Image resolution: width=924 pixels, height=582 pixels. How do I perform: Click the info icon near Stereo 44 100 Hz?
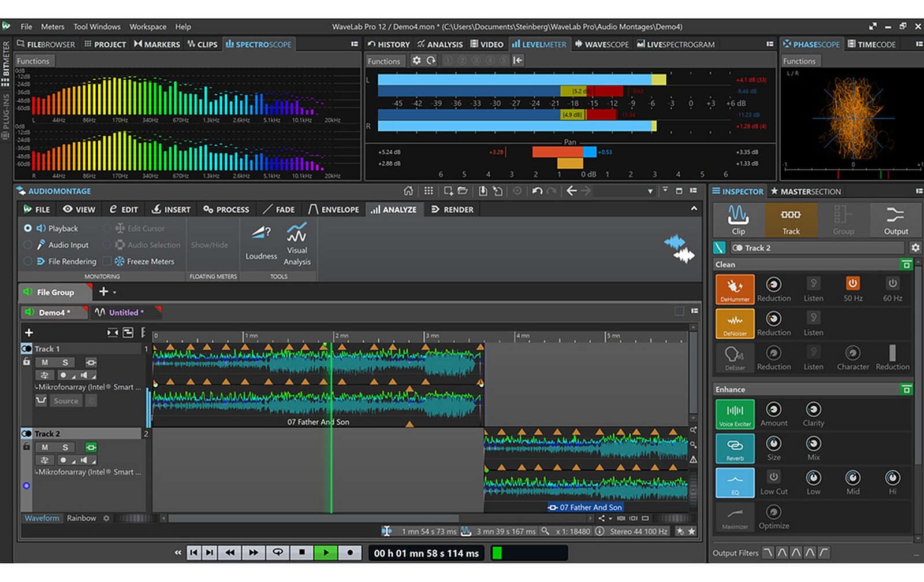pyautogui.click(x=599, y=531)
